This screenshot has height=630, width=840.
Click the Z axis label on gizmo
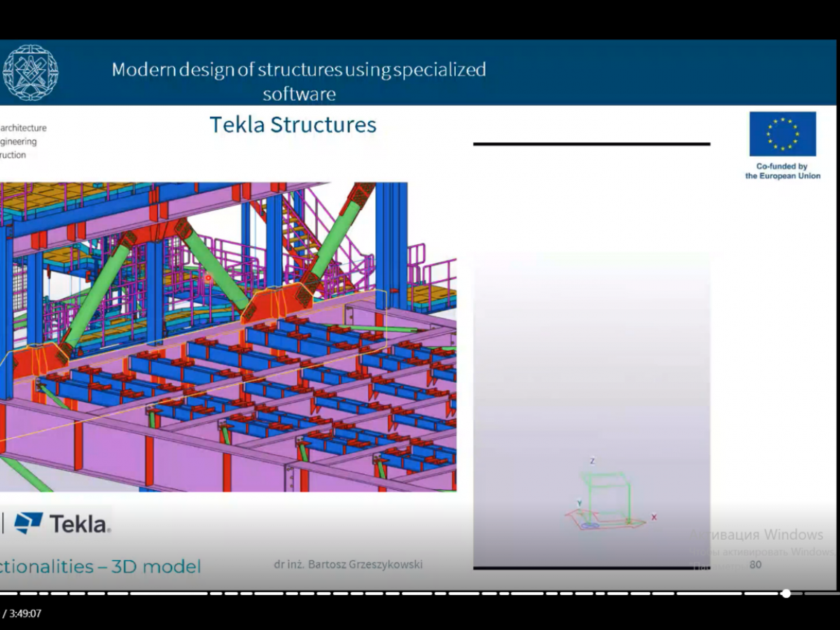pos(592,461)
